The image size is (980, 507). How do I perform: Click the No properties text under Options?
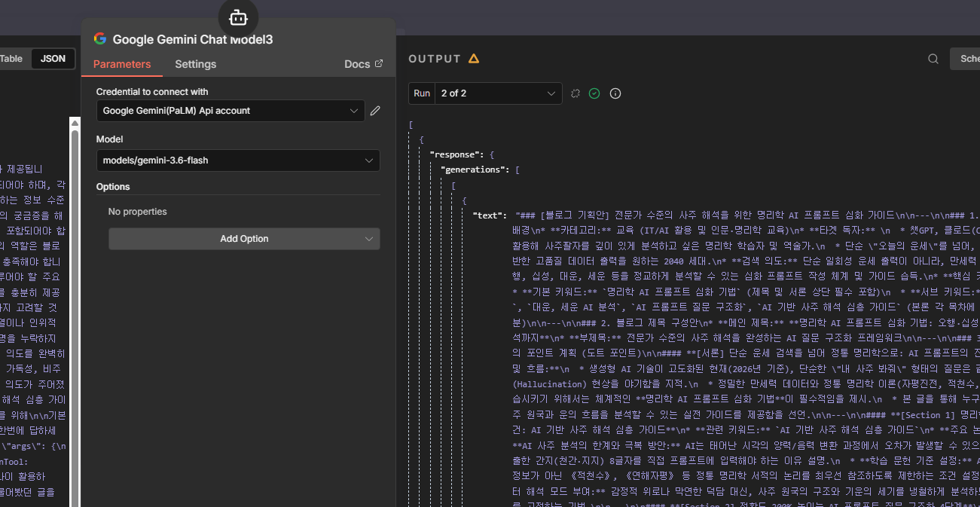138,212
